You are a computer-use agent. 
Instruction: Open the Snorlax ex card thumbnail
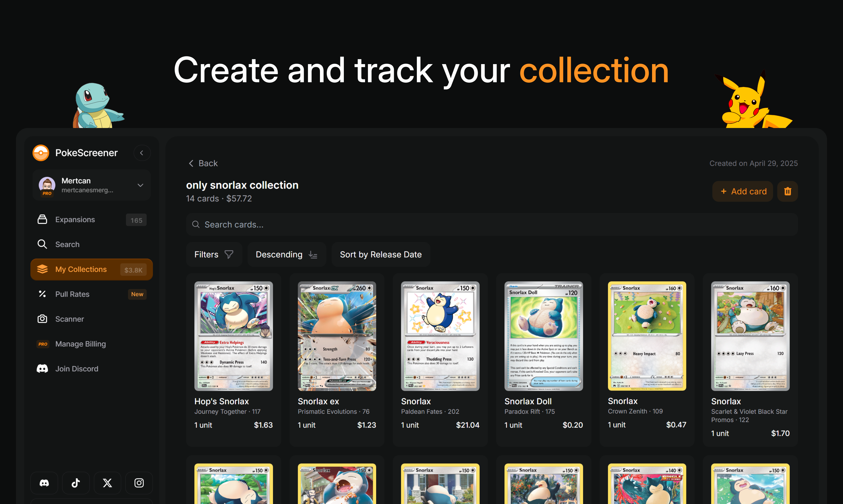coord(337,336)
